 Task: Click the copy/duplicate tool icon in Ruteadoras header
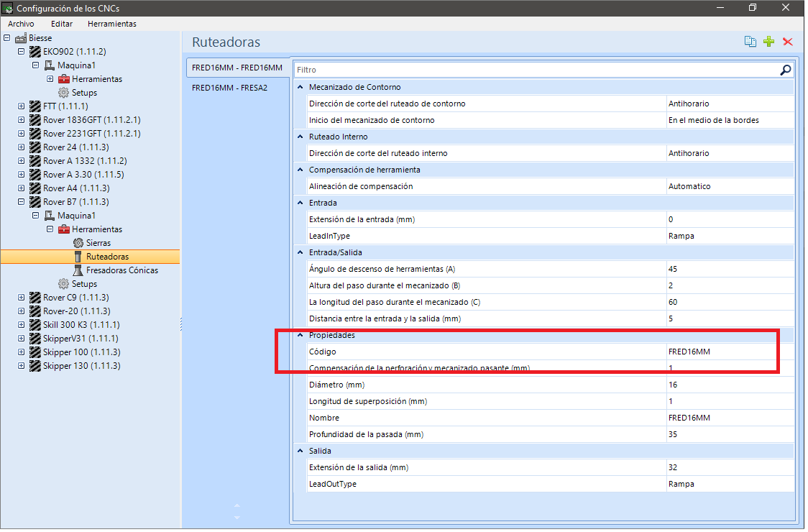tap(750, 42)
